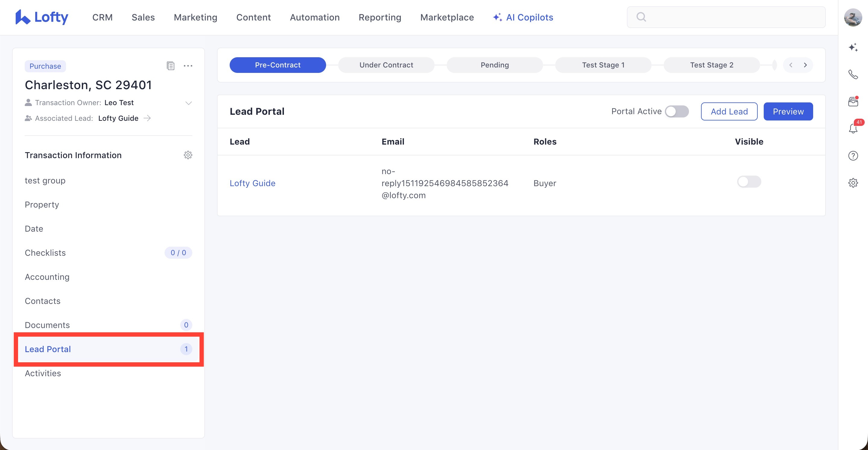
Task: Open the Lofty Guide lead link
Action: (x=252, y=183)
